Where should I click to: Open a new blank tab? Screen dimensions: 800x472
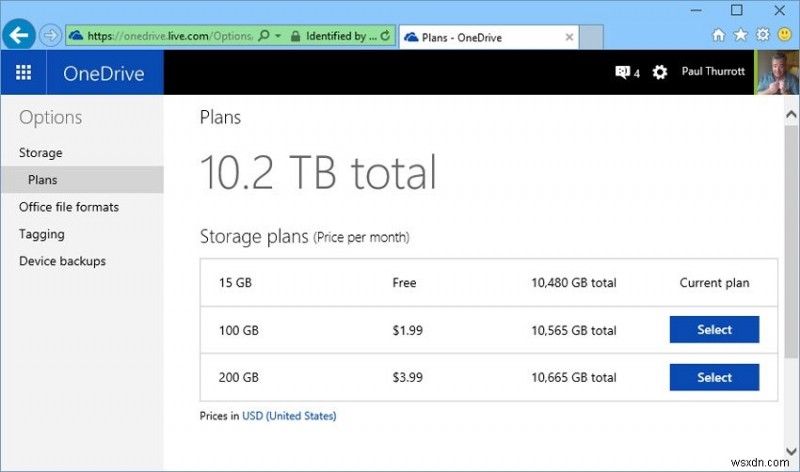click(591, 37)
